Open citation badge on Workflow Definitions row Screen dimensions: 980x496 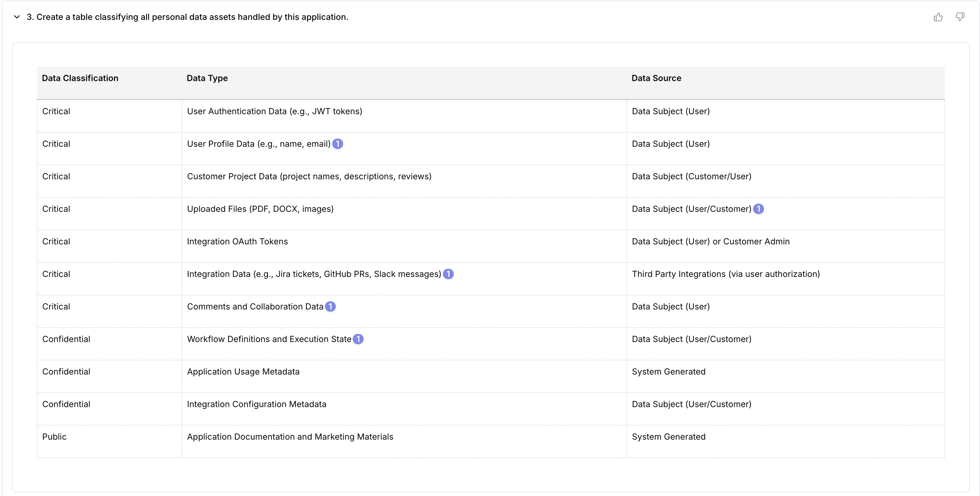pos(358,339)
